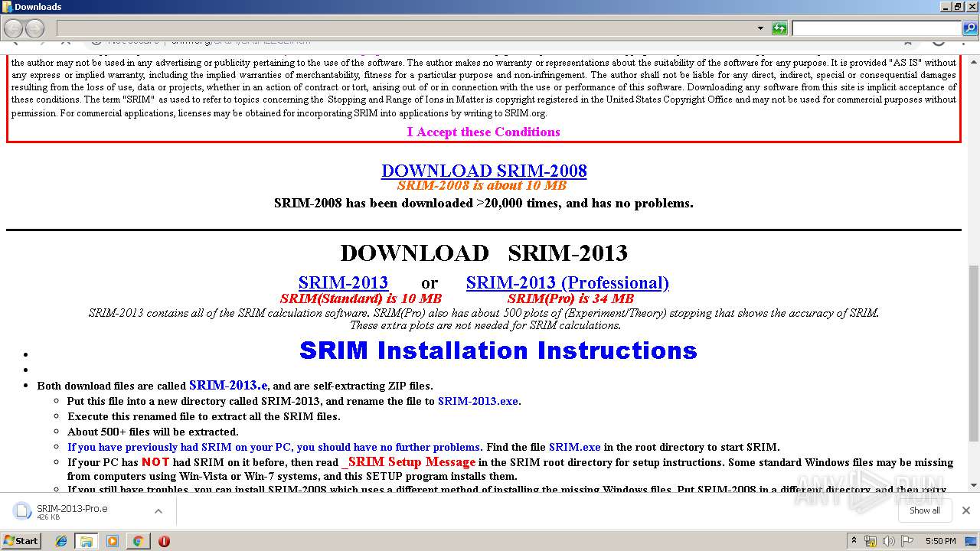Click 'SRIM-2008 is about 10 MB' text
Screen dimensions: 980x551
click(x=482, y=185)
